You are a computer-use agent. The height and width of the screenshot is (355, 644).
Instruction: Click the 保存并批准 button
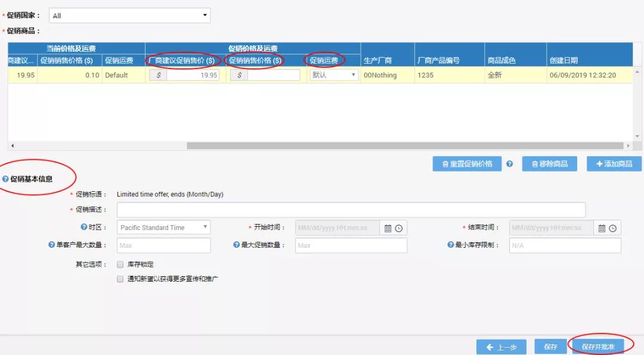599,346
